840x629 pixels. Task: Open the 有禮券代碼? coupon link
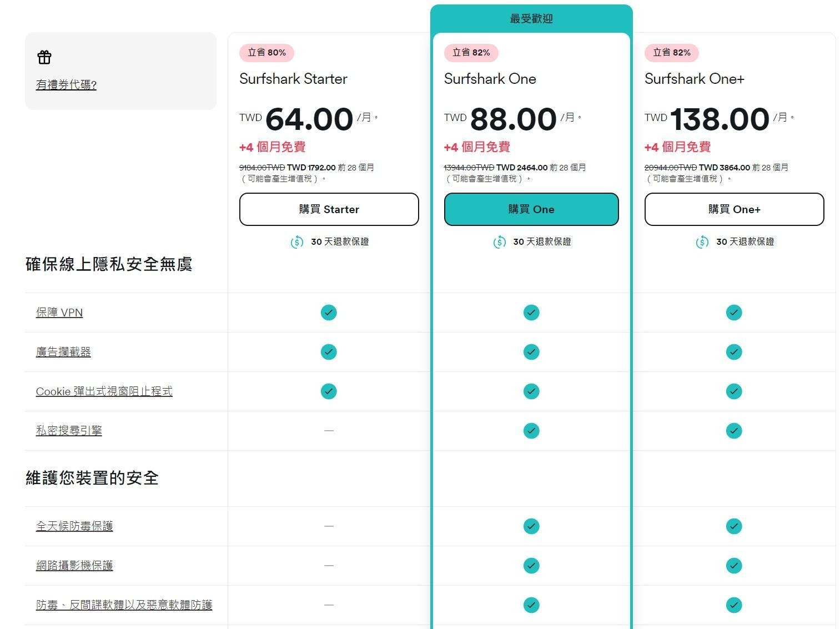pos(66,85)
